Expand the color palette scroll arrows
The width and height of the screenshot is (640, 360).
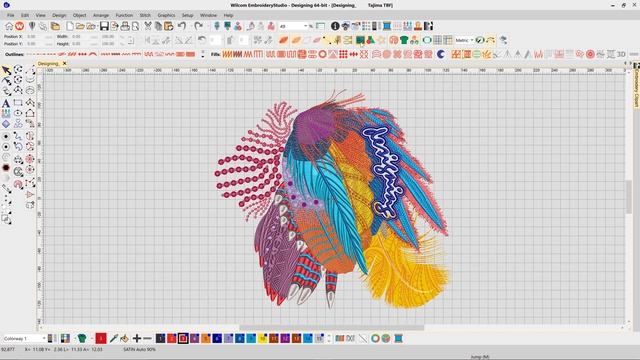(329, 338)
